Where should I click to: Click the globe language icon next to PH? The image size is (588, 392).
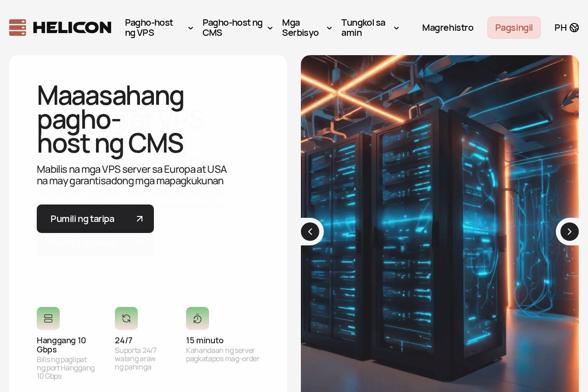pos(574,28)
